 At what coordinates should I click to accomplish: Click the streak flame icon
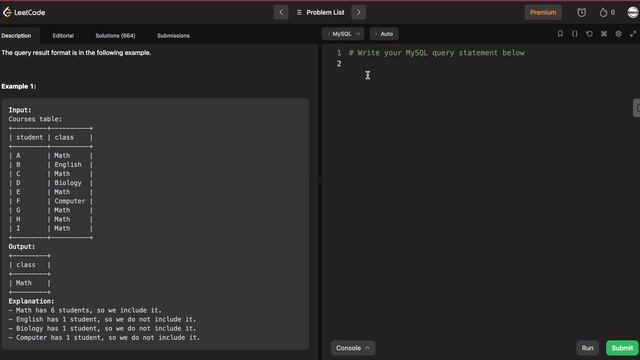pos(603,13)
